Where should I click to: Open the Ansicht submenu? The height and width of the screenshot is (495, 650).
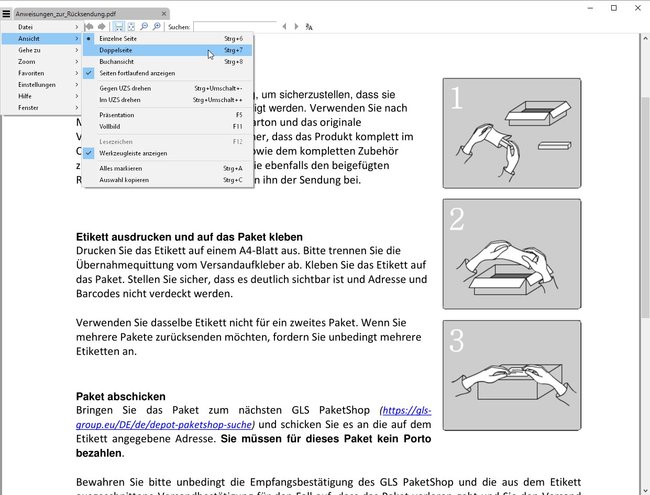(x=41, y=39)
